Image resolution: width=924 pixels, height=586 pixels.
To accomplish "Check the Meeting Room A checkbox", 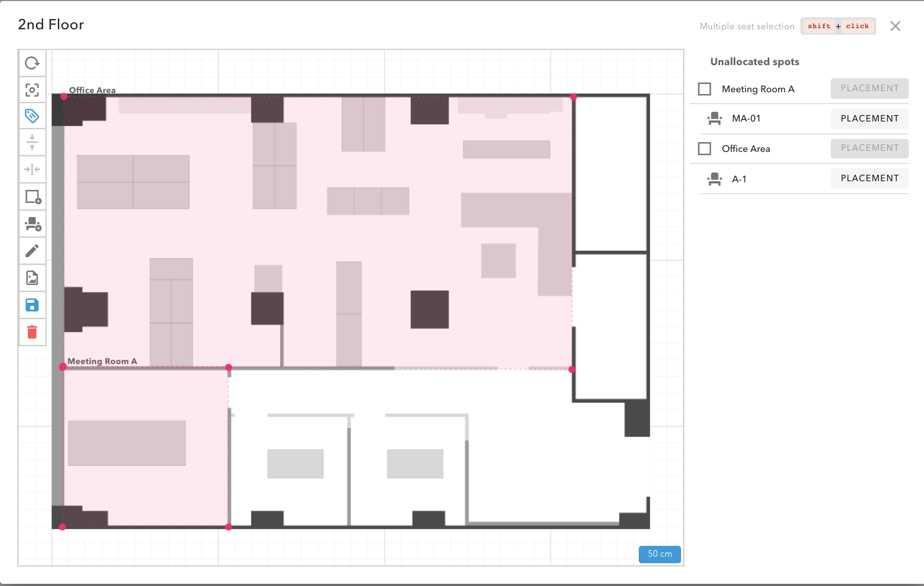I will [x=704, y=88].
